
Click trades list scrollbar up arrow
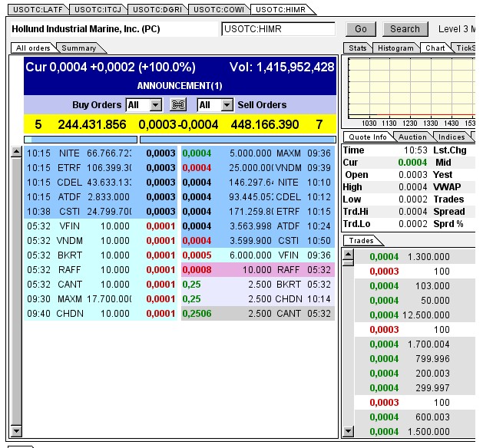pos(348,254)
